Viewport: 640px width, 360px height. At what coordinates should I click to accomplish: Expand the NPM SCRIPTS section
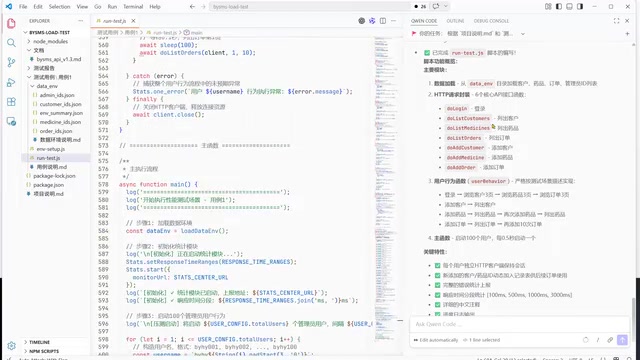pyautogui.click(x=44, y=351)
